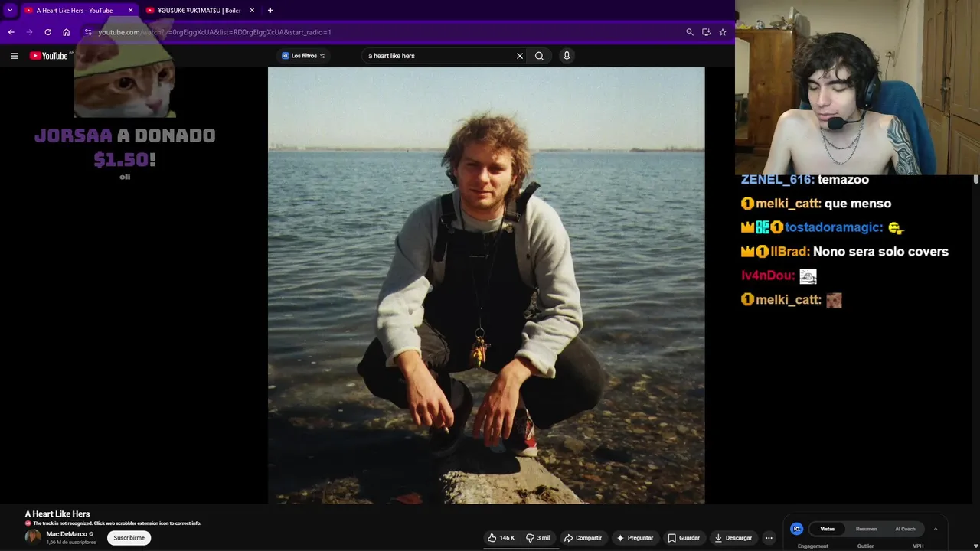View site information icon in address bar
Viewport: 980px width, 551px height.
pos(88,32)
